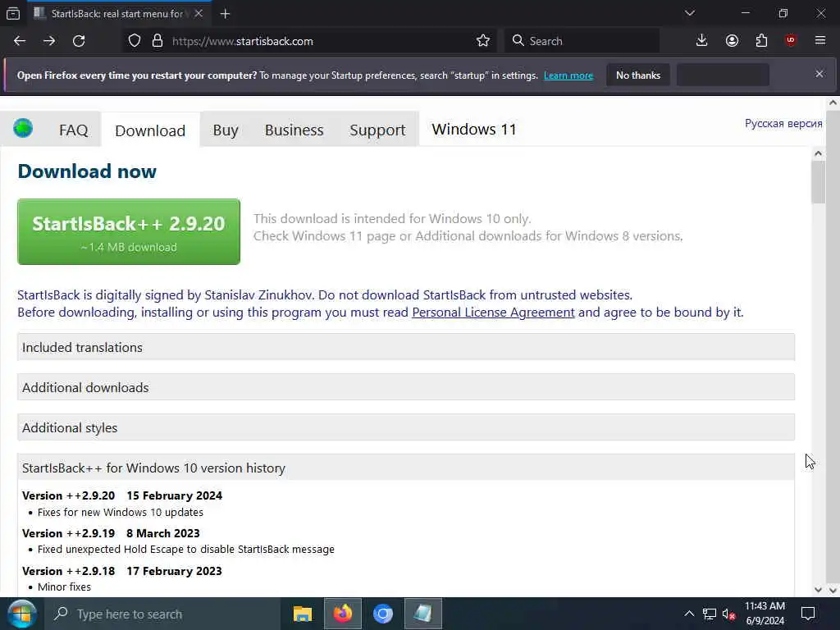
Task: Go back to the previous page
Action: tap(20, 41)
